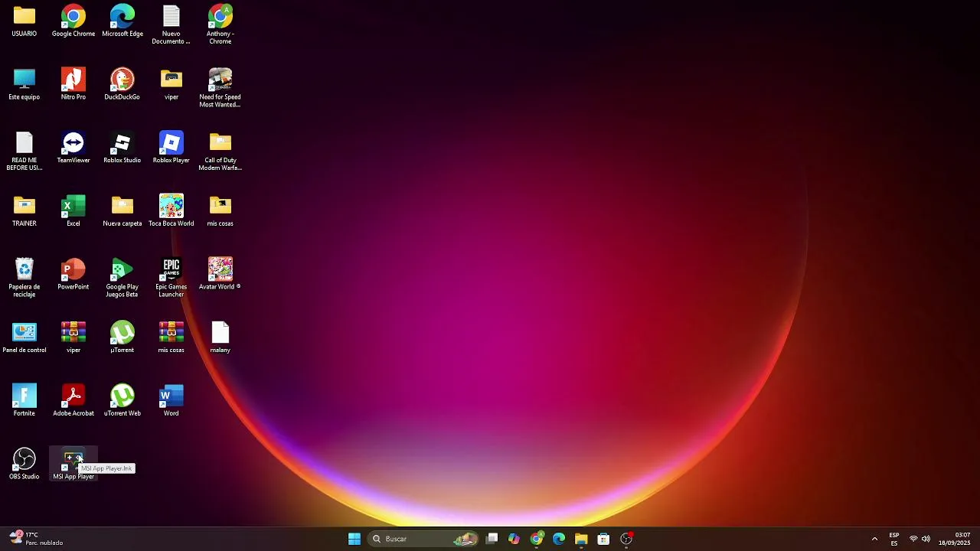Select the Word desktop shortcut
980x551 pixels.
(x=171, y=401)
